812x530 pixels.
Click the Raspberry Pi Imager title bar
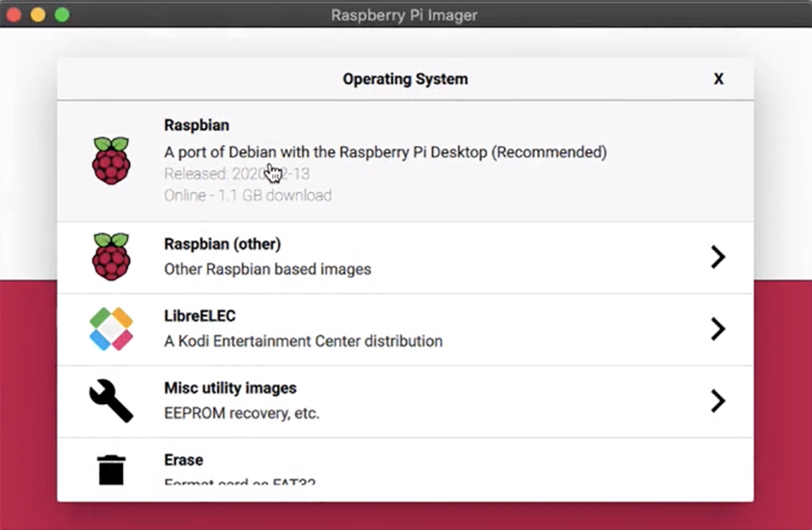click(405, 15)
